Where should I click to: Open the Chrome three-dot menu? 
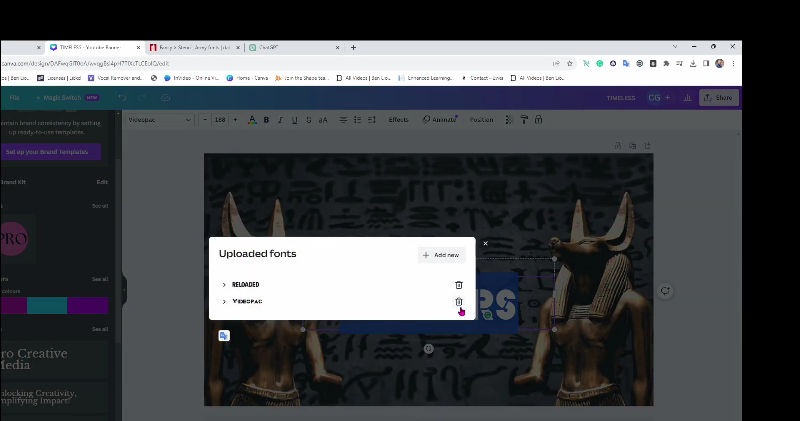(x=733, y=63)
